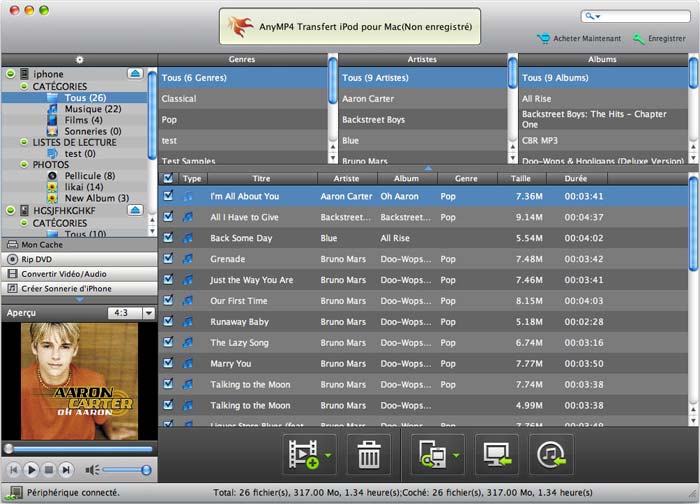Click the Enregistrer link
The image size is (700, 504).
(x=667, y=39)
